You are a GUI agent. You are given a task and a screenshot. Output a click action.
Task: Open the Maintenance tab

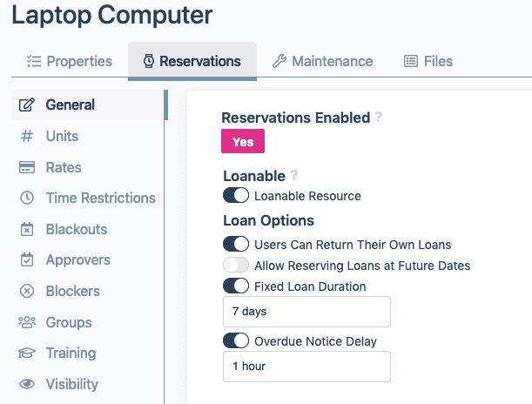[x=322, y=61]
